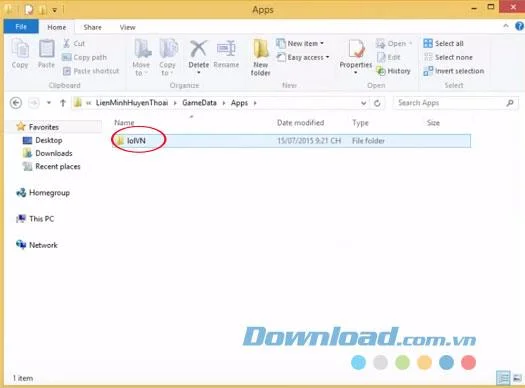The height and width of the screenshot is (388, 525).
Task: Click Paste shortcut in the ribbon
Action: (x=91, y=71)
